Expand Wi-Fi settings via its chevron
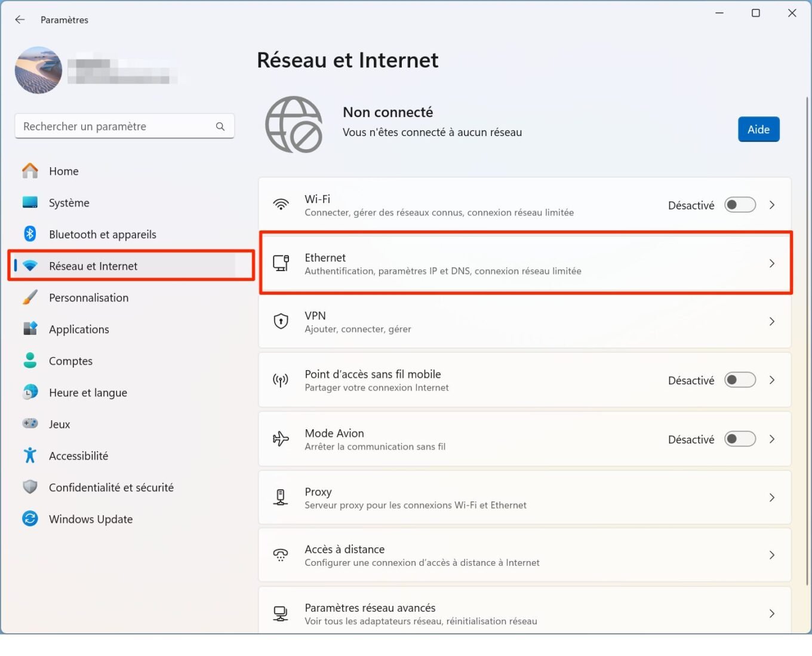This screenshot has height=656, width=812. point(772,205)
